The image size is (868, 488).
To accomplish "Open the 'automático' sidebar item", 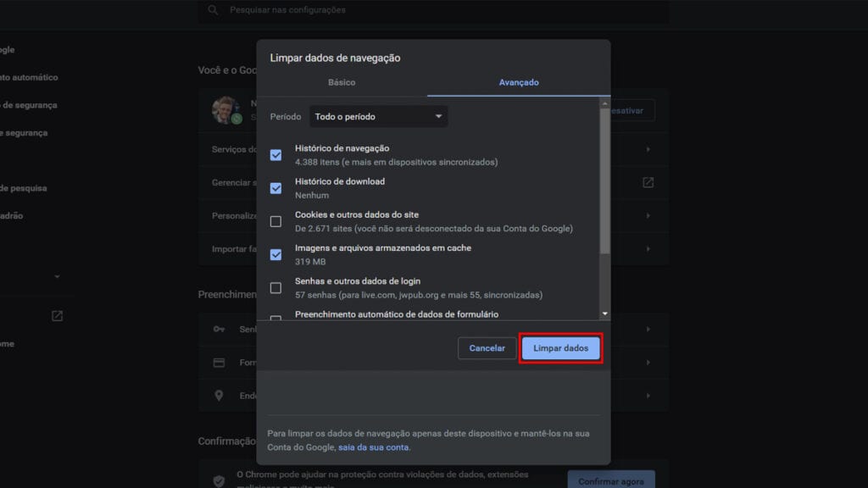I will point(29,77).
